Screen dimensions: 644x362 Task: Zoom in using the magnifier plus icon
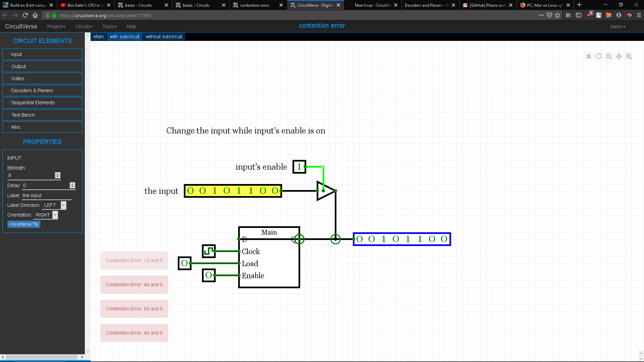pyautogui.click(x=629, y=56)
